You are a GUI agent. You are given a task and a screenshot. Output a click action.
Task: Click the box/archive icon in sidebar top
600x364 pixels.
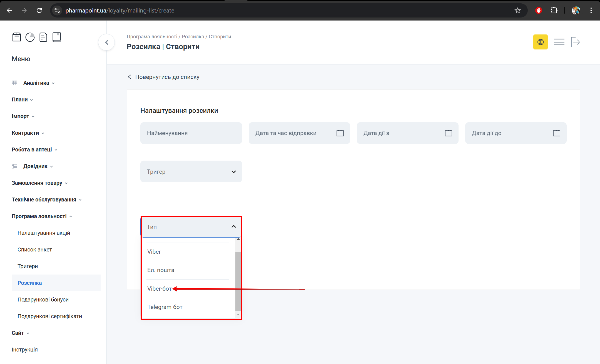17,37
